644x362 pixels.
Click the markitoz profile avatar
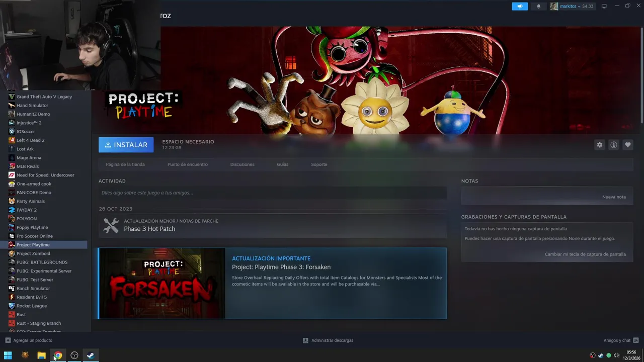tap(554, 6)
